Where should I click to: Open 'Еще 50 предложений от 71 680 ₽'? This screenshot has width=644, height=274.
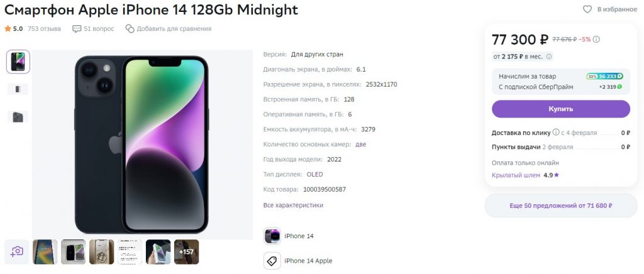click(560, 205)
